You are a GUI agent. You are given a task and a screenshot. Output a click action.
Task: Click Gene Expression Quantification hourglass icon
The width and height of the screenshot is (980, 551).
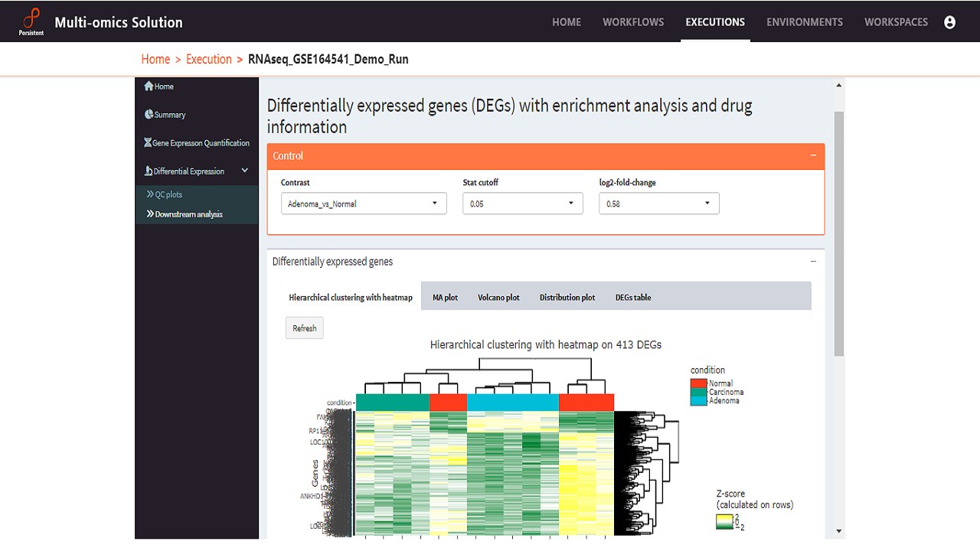[x=147, y=143]
